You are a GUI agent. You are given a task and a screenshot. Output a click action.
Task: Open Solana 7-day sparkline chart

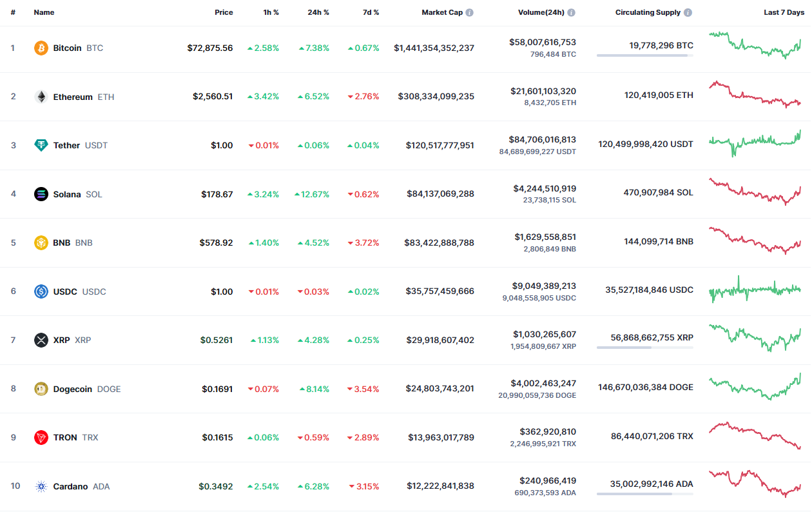(755, 191)
